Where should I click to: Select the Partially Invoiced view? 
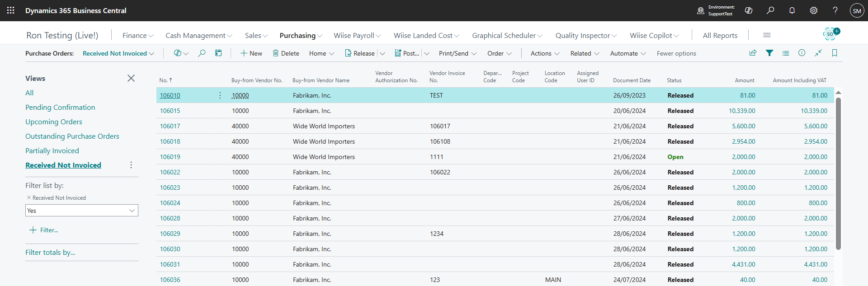pos(52,150)
